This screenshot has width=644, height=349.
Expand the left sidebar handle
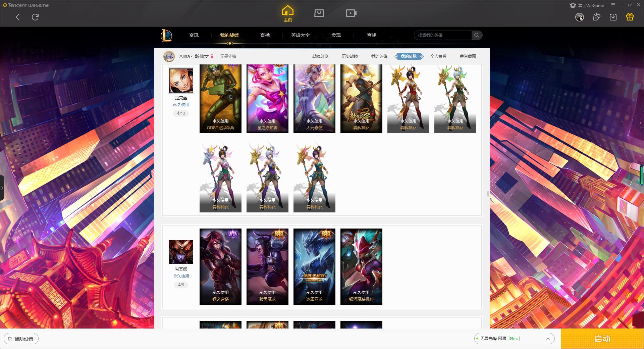(x=2, y=188)
